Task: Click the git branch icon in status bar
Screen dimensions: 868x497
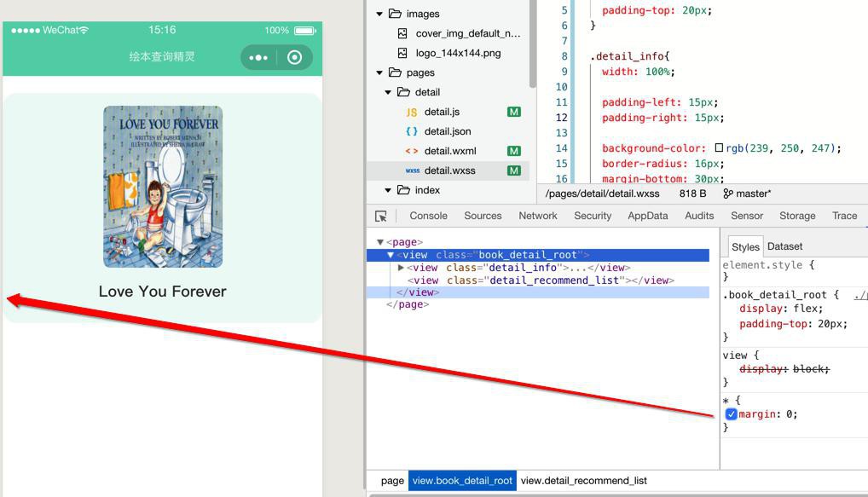Action: 728,194
